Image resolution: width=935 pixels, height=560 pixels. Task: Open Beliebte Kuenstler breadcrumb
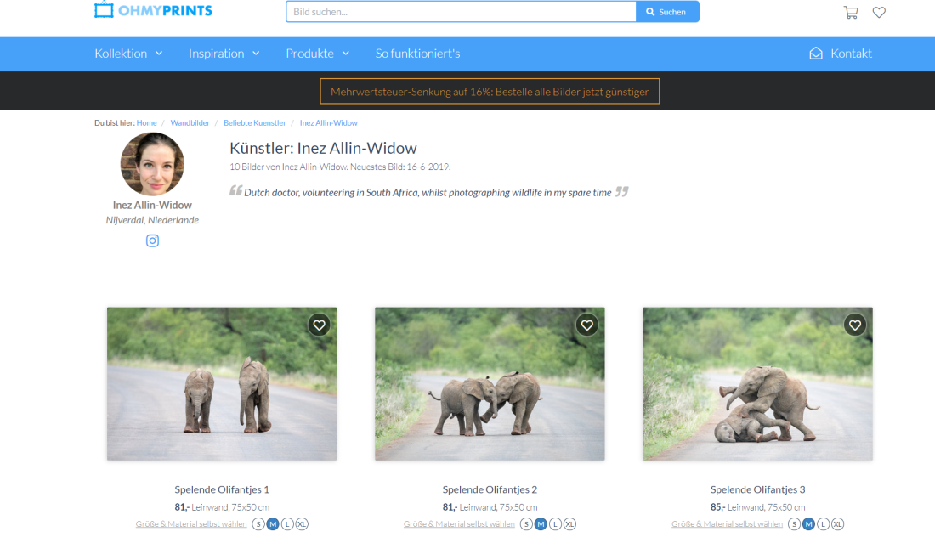click(255, 123)
